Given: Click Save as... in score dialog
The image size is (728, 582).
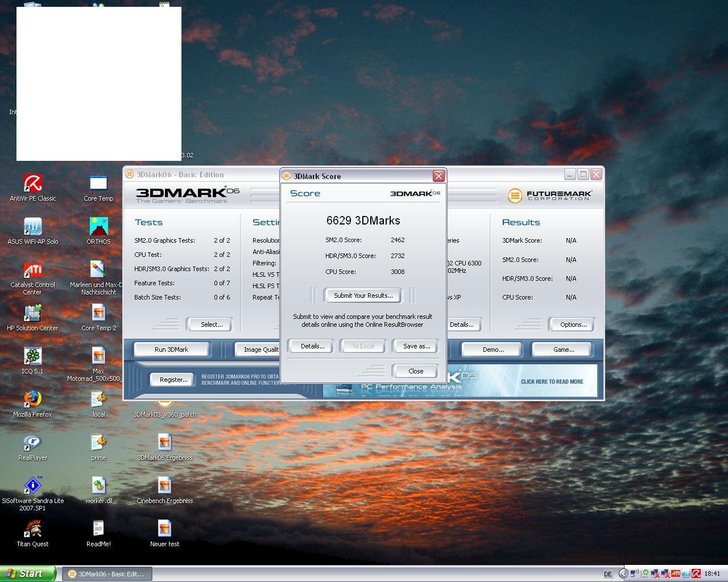Looking at the screenshot, I should point(416,346).
